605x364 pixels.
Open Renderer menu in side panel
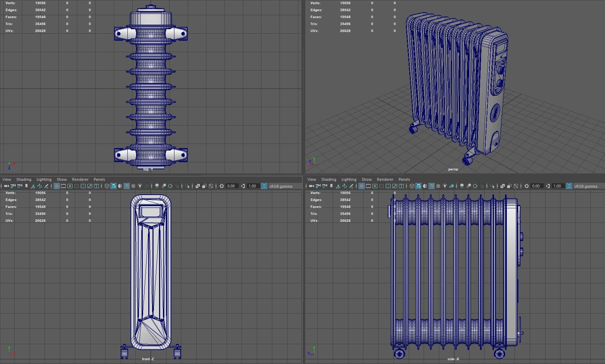[x=385, y=179]
